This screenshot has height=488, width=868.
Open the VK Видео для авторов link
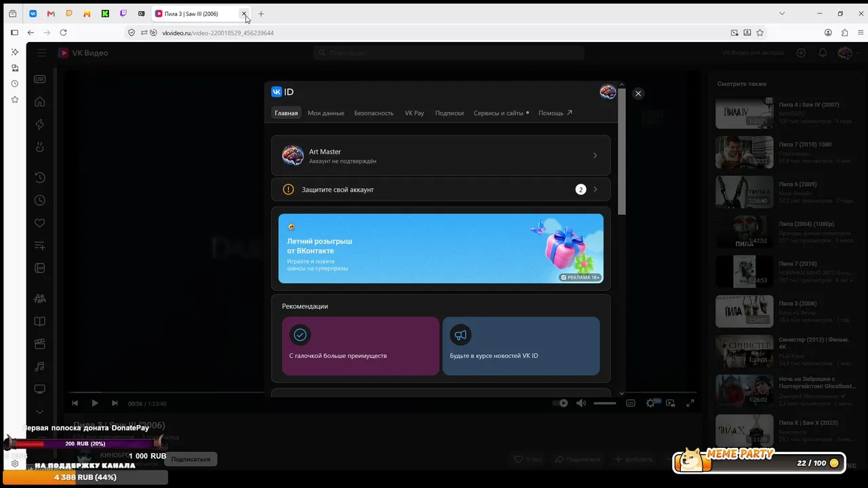(x=753, y=53)
